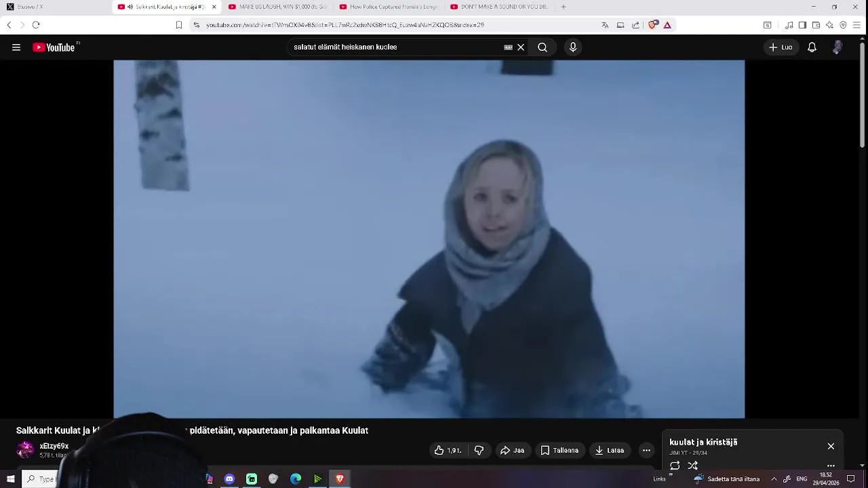Open YouTube notifications bell
The height and width of the screenshot is (488, 868).
click(x=812, y=47)
